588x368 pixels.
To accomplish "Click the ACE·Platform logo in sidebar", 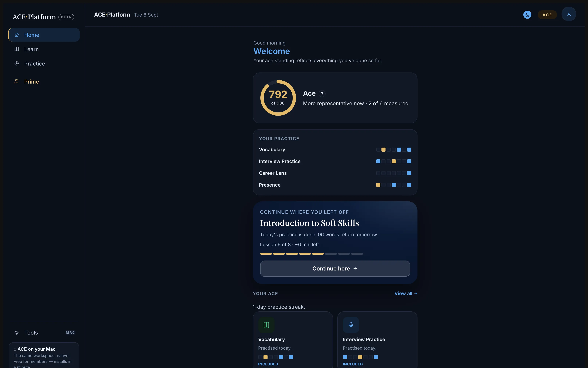I will [x=34, y=17].
